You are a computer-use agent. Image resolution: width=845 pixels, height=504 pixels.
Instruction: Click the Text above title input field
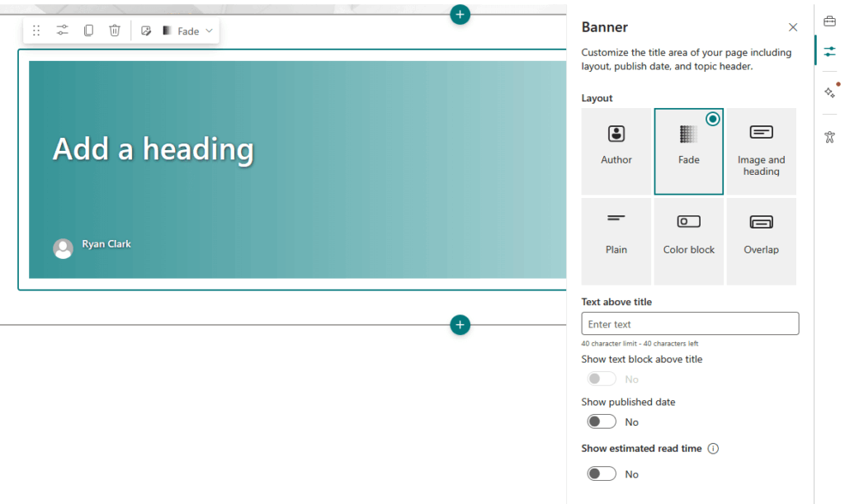690,323
